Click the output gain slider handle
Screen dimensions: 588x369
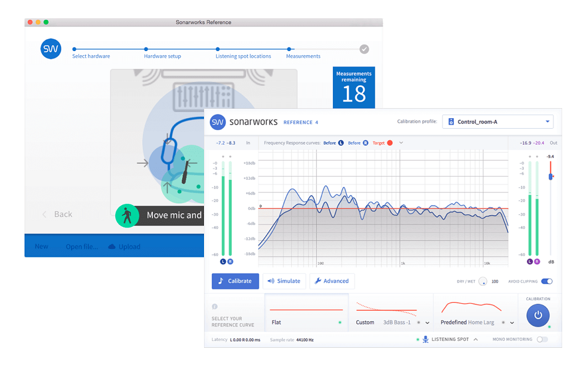[551, 176]
